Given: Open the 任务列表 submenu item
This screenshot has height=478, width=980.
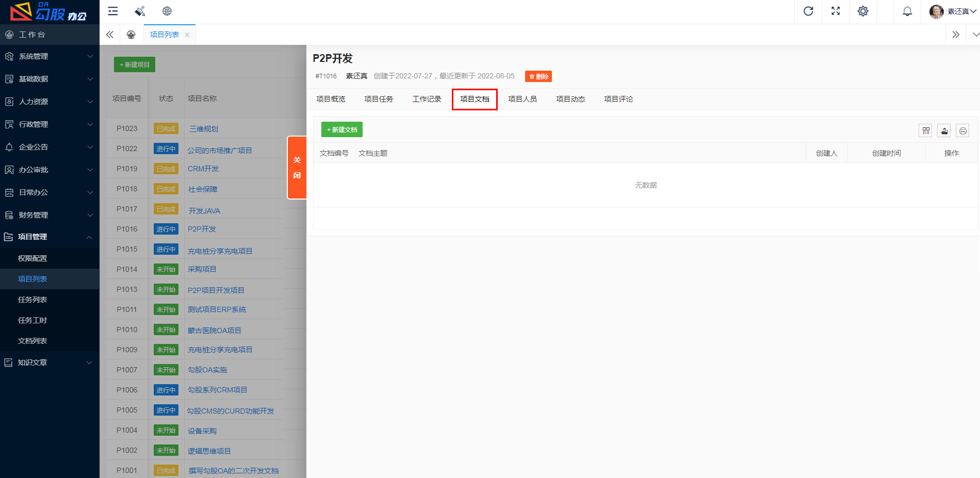Looking at the screenshot, I should pyautogui.click(x=32, y=300).
